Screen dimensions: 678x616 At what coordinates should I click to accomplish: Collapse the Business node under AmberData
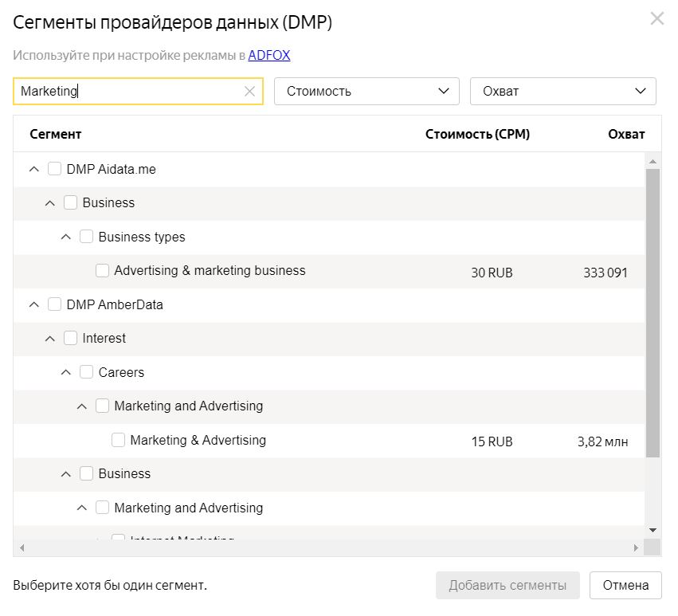[65, 473]
